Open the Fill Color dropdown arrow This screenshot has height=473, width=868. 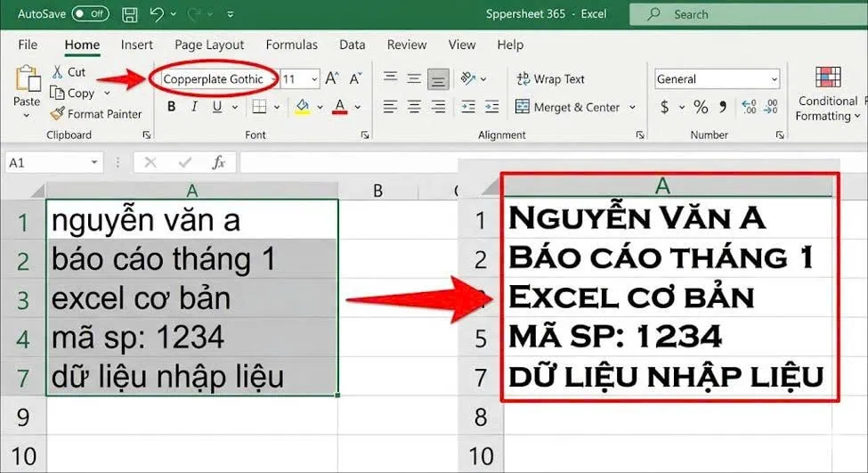320,107
